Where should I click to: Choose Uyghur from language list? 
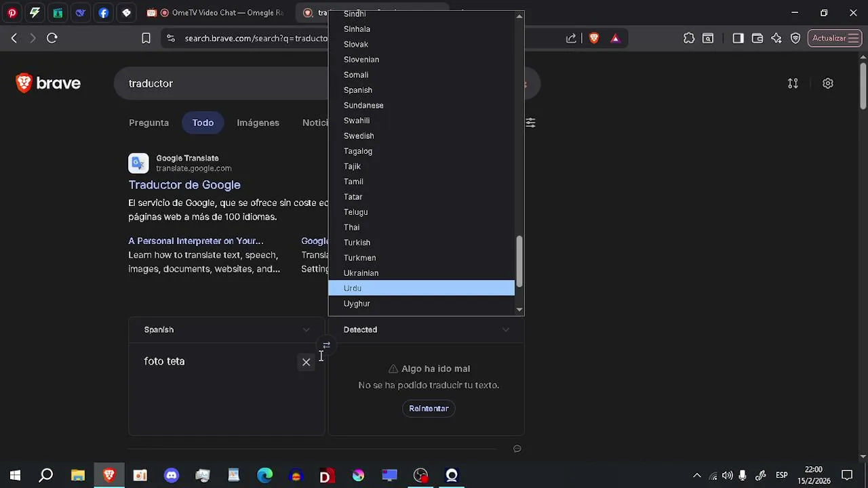[421, 304]
